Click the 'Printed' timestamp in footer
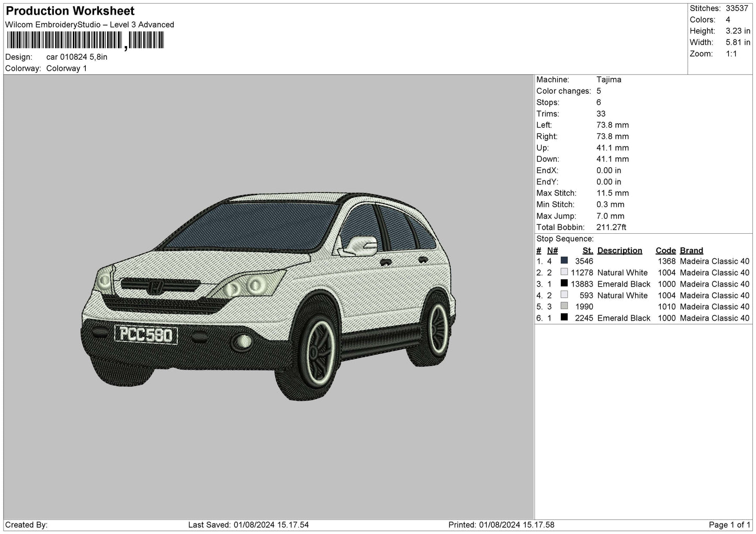 [501, 525]
